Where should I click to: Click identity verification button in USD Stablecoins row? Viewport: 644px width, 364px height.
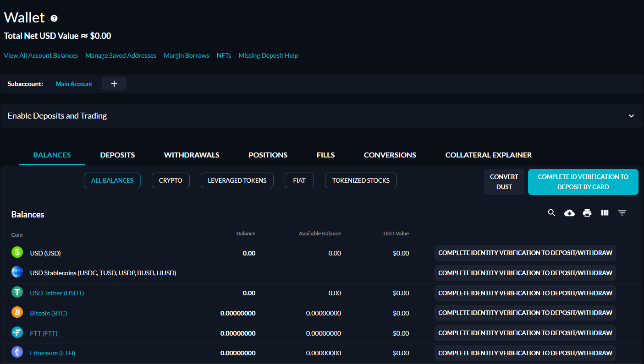tap(525, 273)
